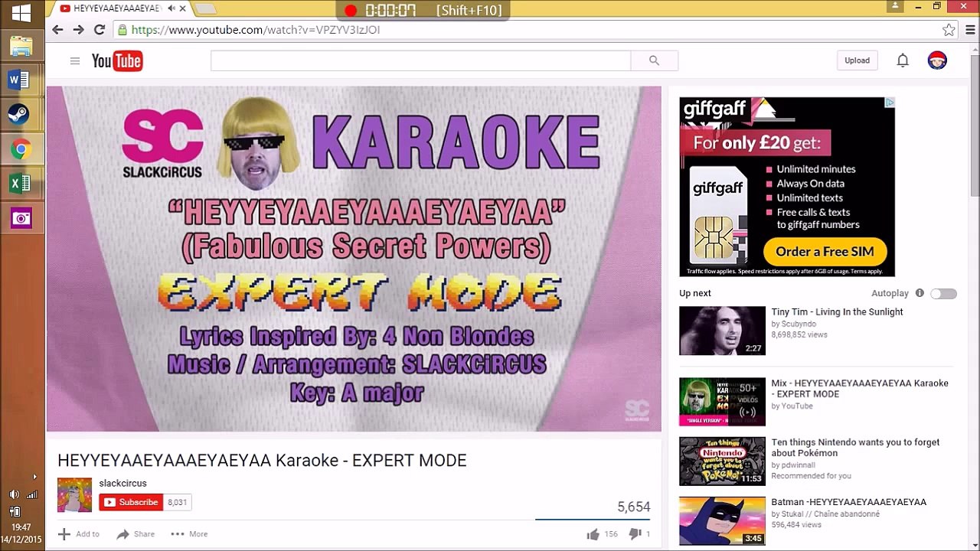This screenshot has height=551, width=980.
Task: Mute the tab's audio speaker icon
Action: (x=171, y=8)
